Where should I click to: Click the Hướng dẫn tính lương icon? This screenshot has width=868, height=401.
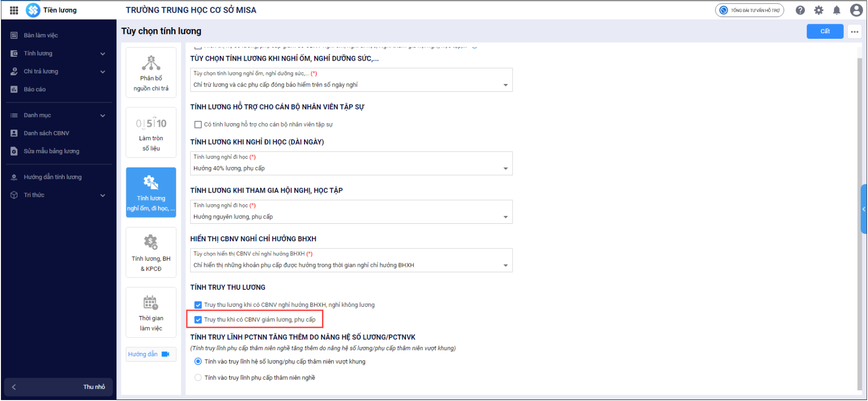14,177
